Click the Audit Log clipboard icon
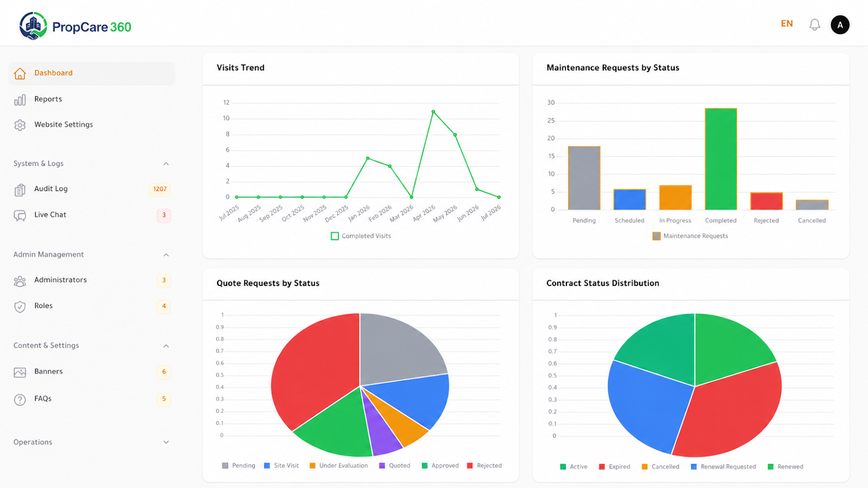868x488 pixels. (x=20, y=190)
